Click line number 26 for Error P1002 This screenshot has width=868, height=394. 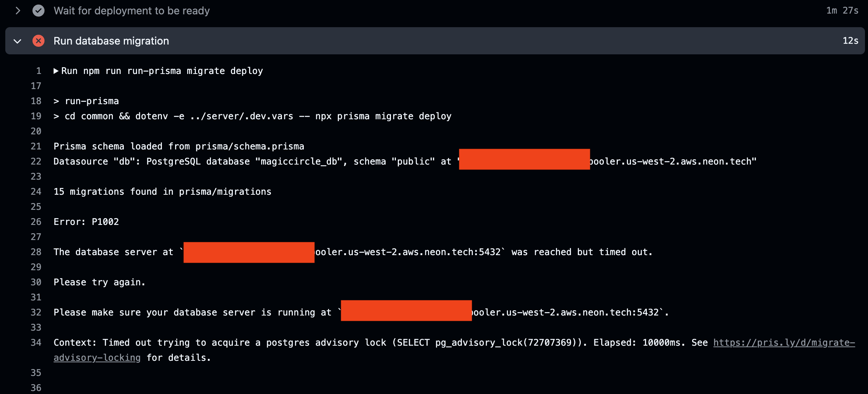pyautogui.click(x=36, y=222)
